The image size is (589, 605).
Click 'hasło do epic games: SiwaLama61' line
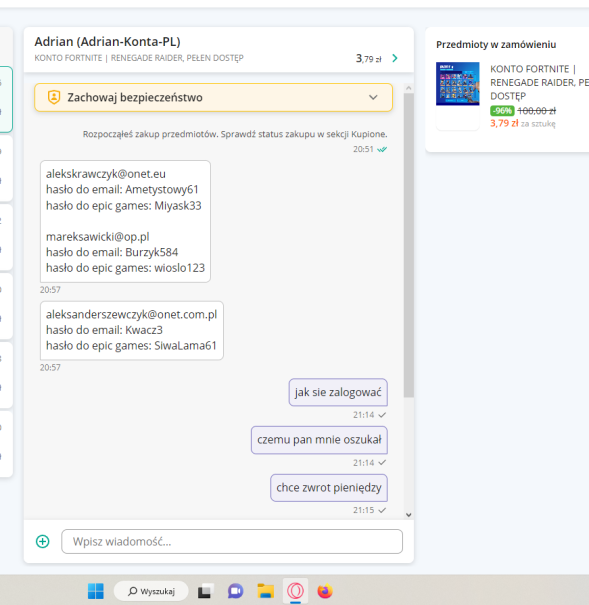pos(131,346)
